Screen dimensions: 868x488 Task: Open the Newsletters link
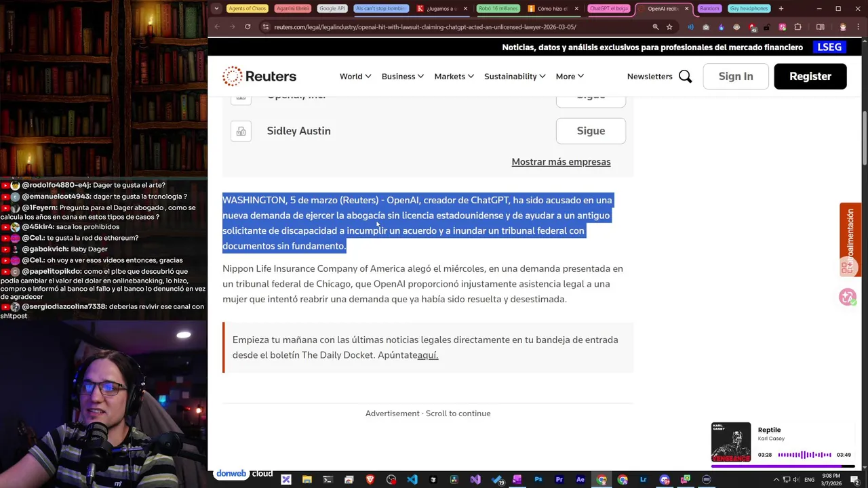coord(650,77)
